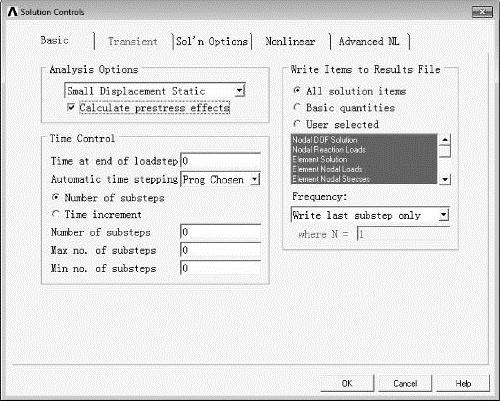Open Write last substep only frequency dropdown
This screenshot has width=500, height=401.
tap(444, 215)
